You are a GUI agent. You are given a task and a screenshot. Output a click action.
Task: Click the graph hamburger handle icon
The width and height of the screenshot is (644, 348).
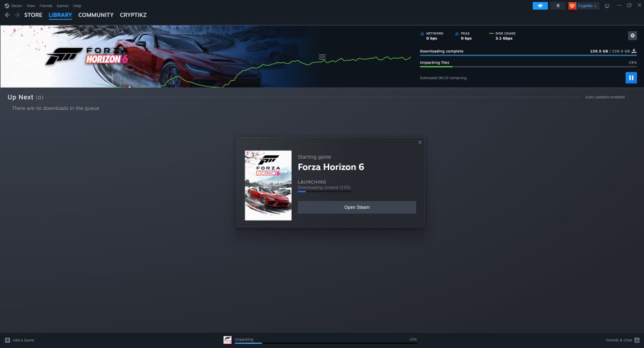[x=322, y=57]
